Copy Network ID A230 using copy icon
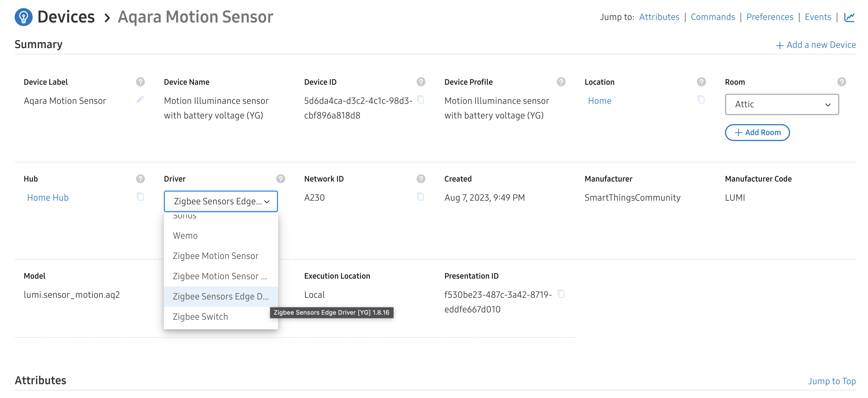868x398 pixels. [x=420, y=196]
